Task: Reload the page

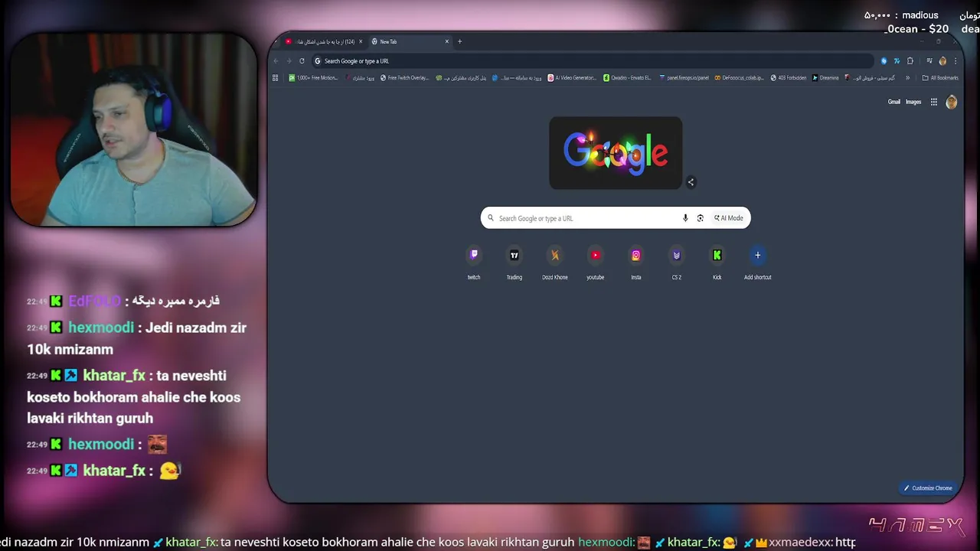Action: [302, 61]
